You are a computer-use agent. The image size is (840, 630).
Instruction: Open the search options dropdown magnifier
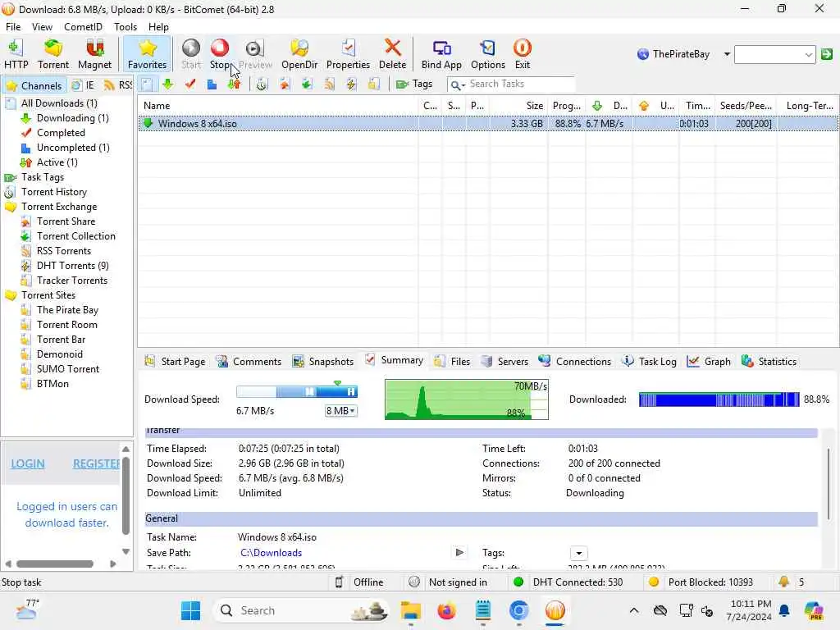click(458, 84)
